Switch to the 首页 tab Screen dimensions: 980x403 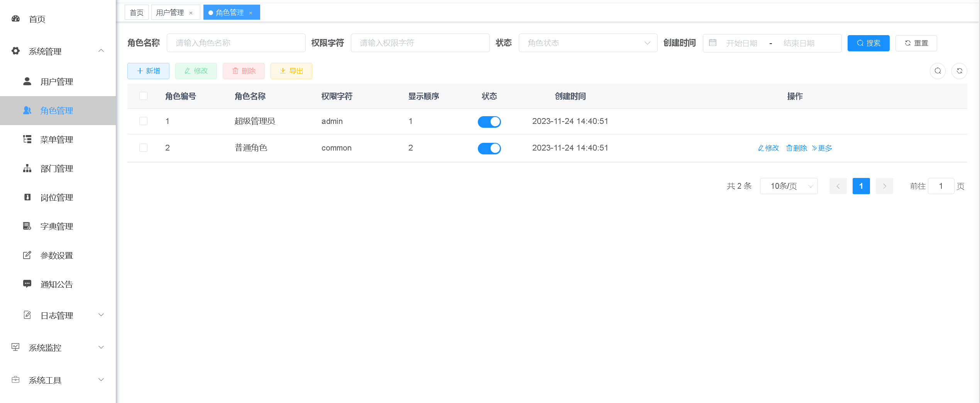137,12
